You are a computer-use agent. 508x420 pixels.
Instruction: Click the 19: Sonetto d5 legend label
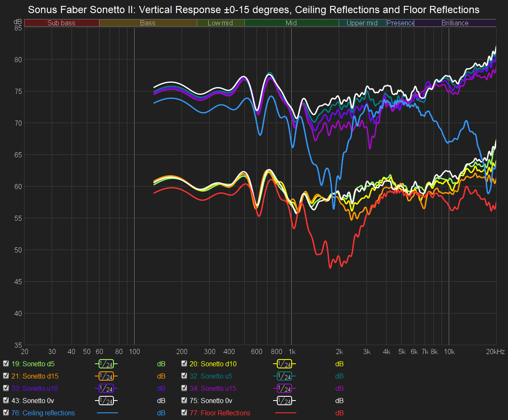[33, 364]
